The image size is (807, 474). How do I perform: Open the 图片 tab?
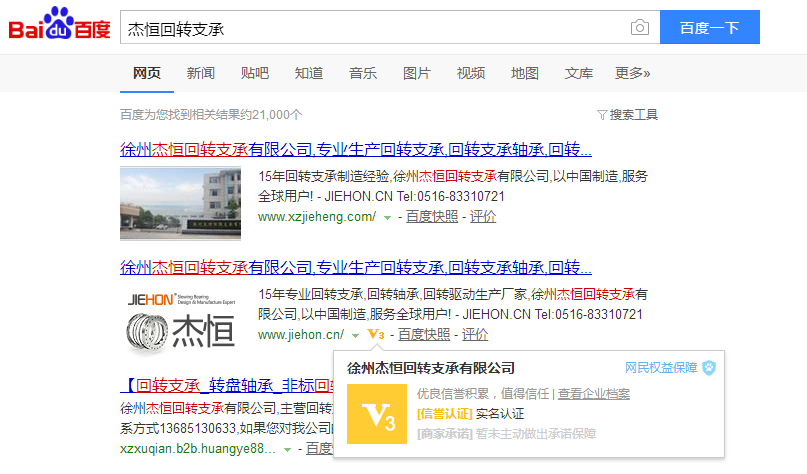coord(417,73)
